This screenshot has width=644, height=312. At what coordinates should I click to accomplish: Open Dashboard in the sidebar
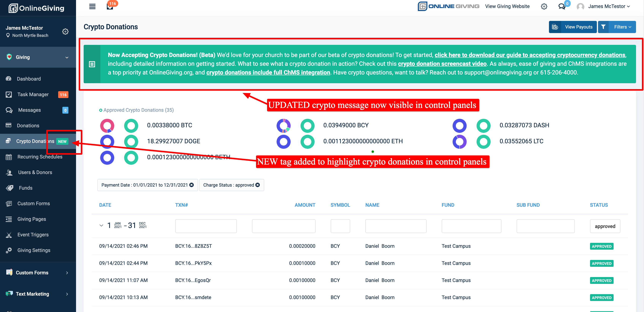click(x=29, y=79)
